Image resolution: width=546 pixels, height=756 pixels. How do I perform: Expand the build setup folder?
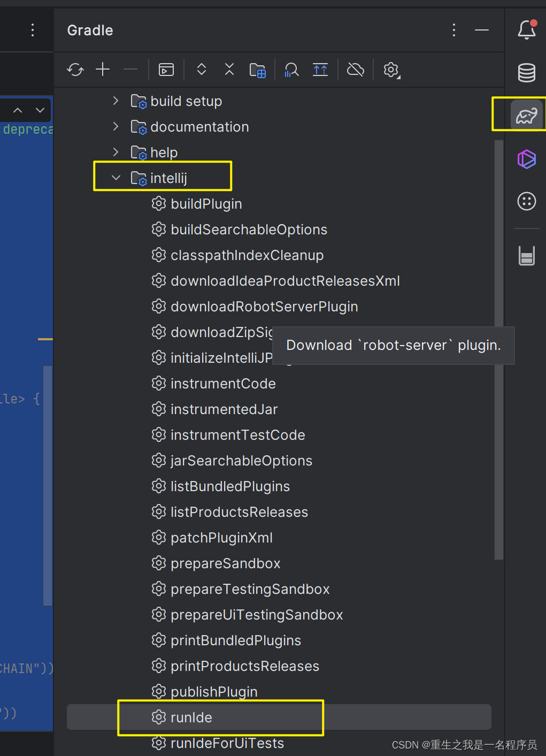(116, 101)
